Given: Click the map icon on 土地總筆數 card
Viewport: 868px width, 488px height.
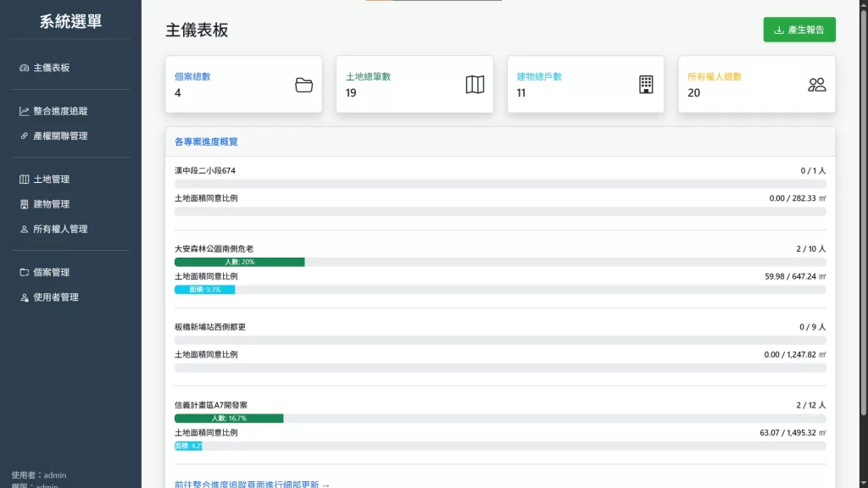Looking at the screenshot, I should tap(475, 85).
